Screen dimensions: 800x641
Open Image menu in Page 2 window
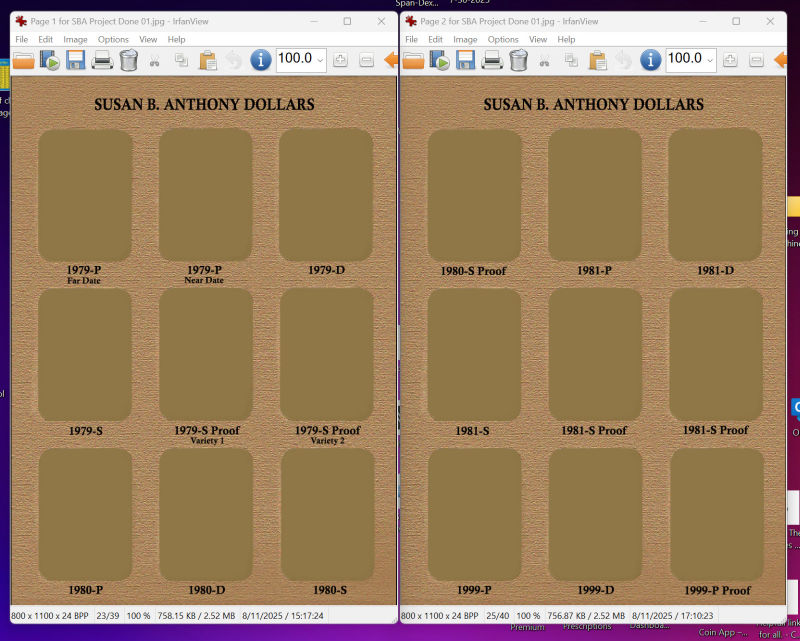click(465, 39)
